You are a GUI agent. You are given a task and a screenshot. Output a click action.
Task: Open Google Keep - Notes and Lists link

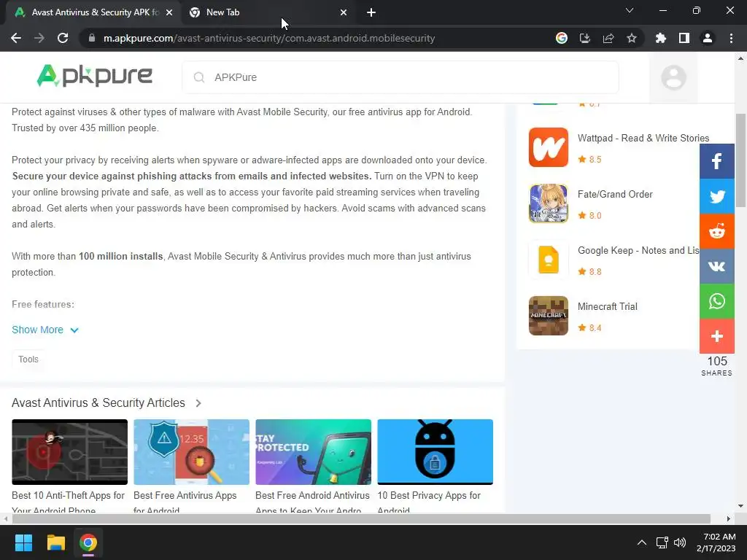[x=638, y=251]
